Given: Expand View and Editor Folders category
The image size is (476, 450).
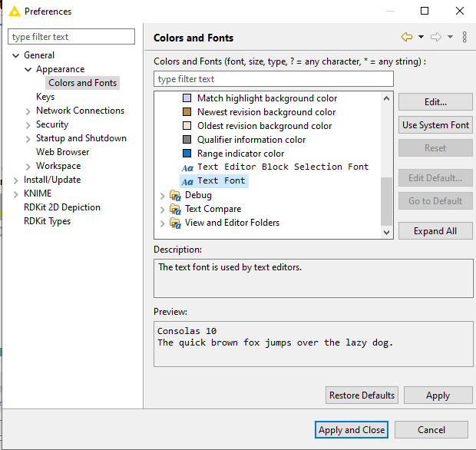Looking at the screenshot, I should point(163,223).
